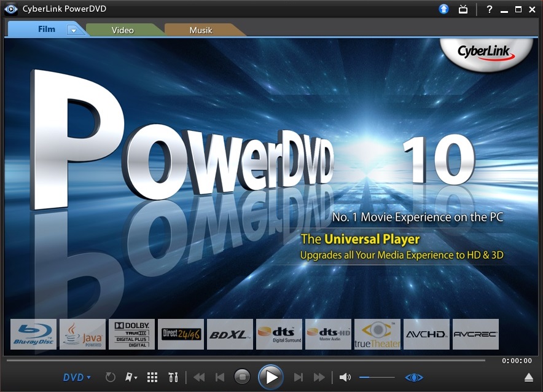Screen dimensions: 543x392
Task: Click the 0:00:00 time display
Action: pos(517,361)
